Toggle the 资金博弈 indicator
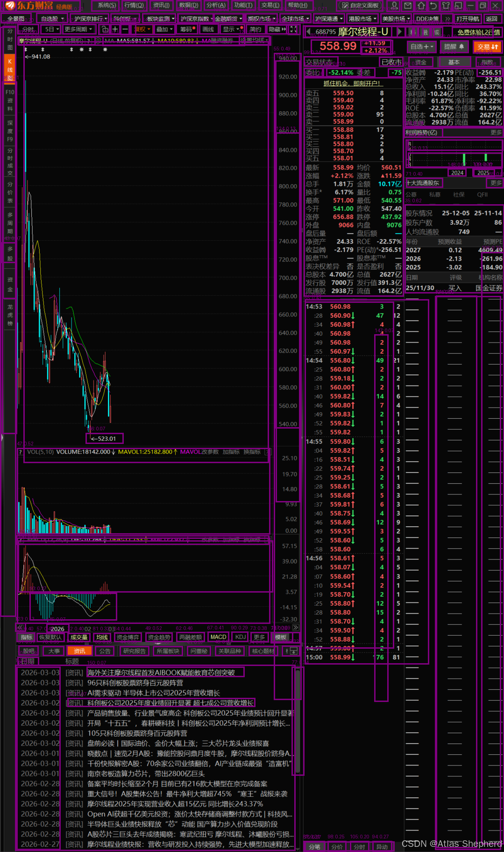Image resolution: width=504 pixels, height=852 pixels. tap(128, 637)
